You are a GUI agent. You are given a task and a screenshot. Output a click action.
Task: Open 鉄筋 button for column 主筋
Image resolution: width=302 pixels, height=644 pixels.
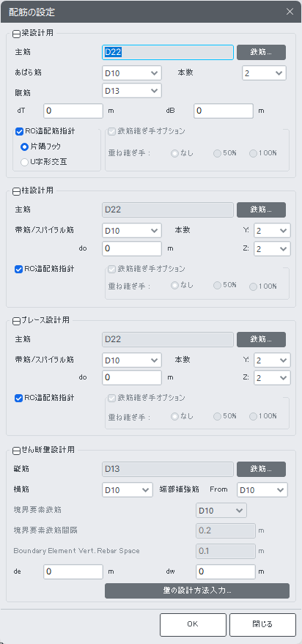coord(262,210)
